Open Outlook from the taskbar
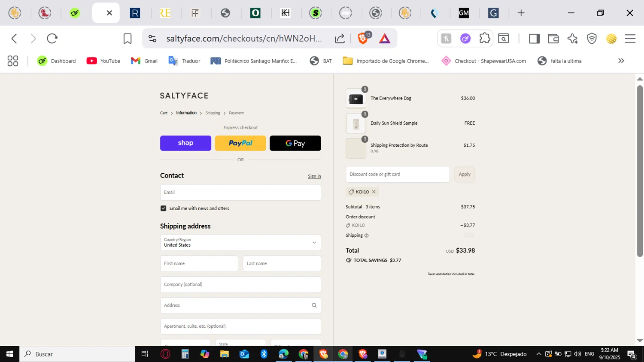Screen dimensions: 644x362 pyautogui.click(x=244, y=354)
